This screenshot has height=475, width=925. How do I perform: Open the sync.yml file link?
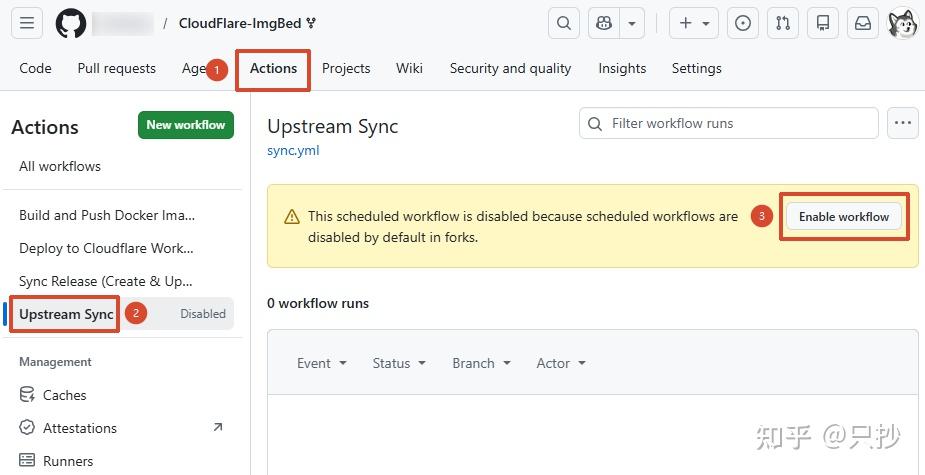(x=293, y=150)
